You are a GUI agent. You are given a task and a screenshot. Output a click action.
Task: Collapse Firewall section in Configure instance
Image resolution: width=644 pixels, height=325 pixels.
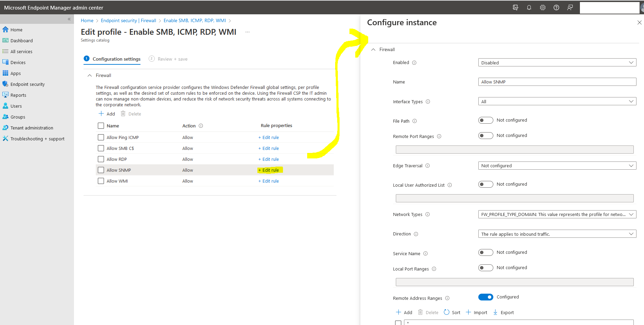(373, 49)
